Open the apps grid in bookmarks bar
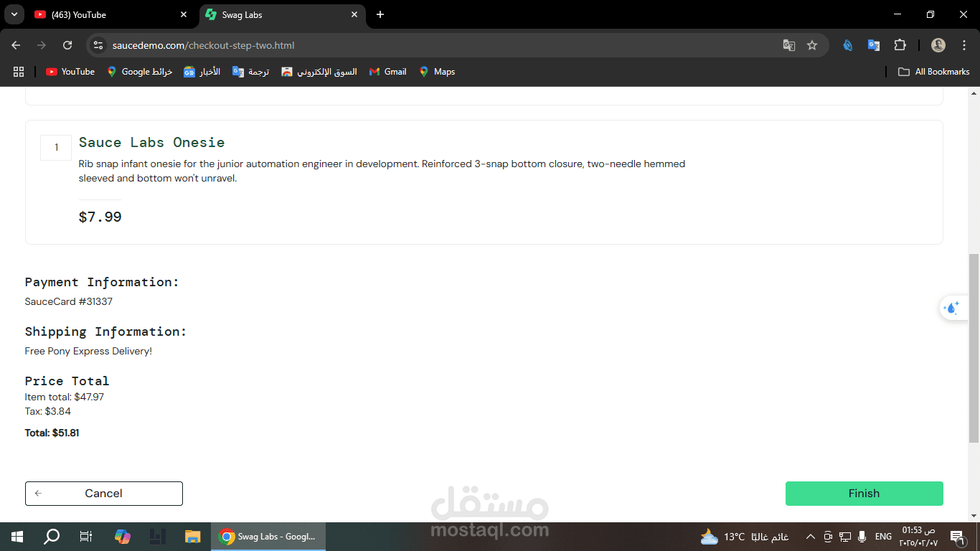The width and height of the screenshot is (980, 551). tap(19, 72)
